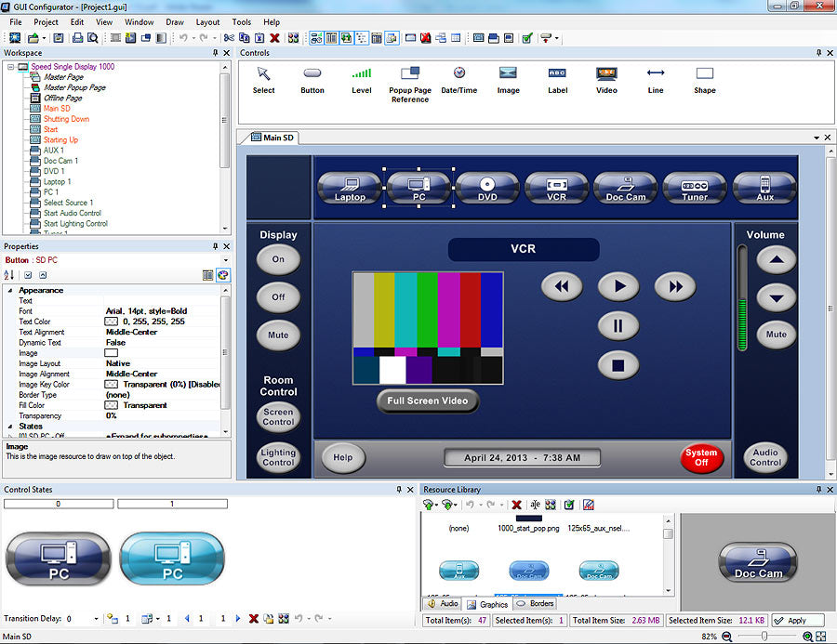Toggle the properties columns view icon

click(x=208, y=275)
